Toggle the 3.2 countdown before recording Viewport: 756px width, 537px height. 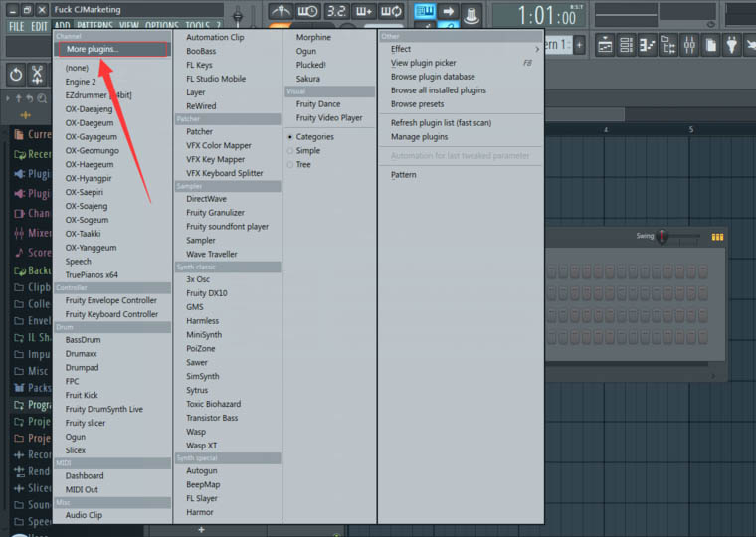pyautogui.click(x=336, y=11)
